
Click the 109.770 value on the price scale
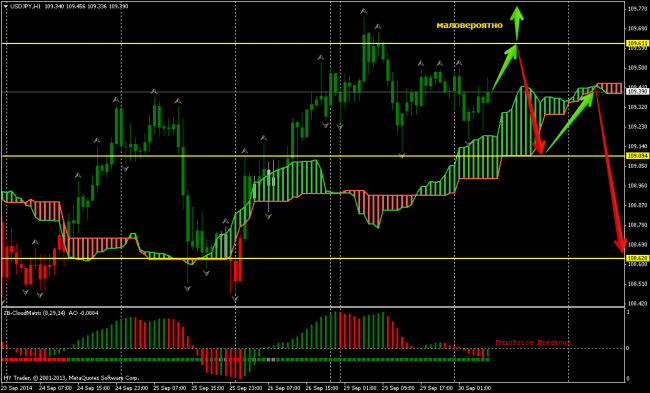(x=638, y=8)
